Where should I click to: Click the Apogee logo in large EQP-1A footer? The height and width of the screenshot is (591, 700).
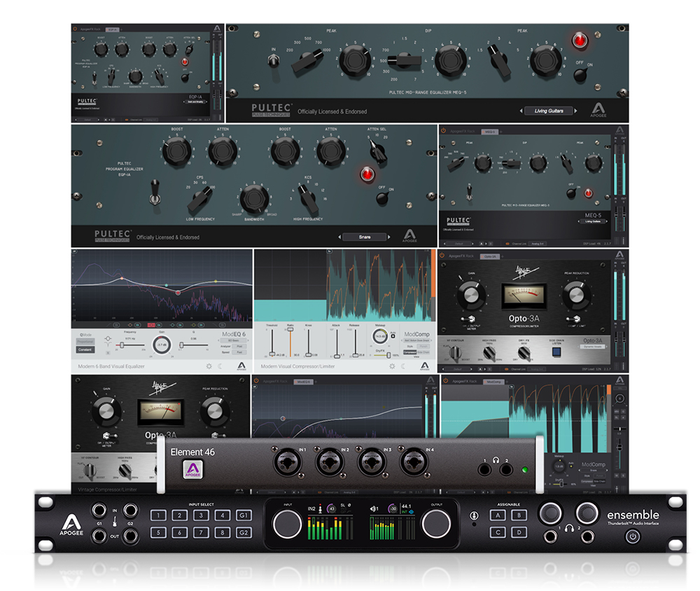409,235
